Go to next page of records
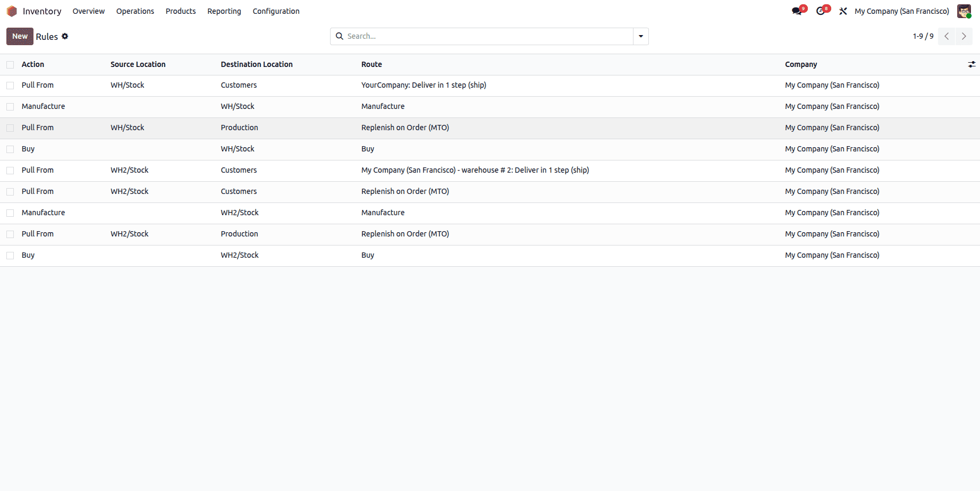Viewport: 980px width, 491px height. (964, 36)
